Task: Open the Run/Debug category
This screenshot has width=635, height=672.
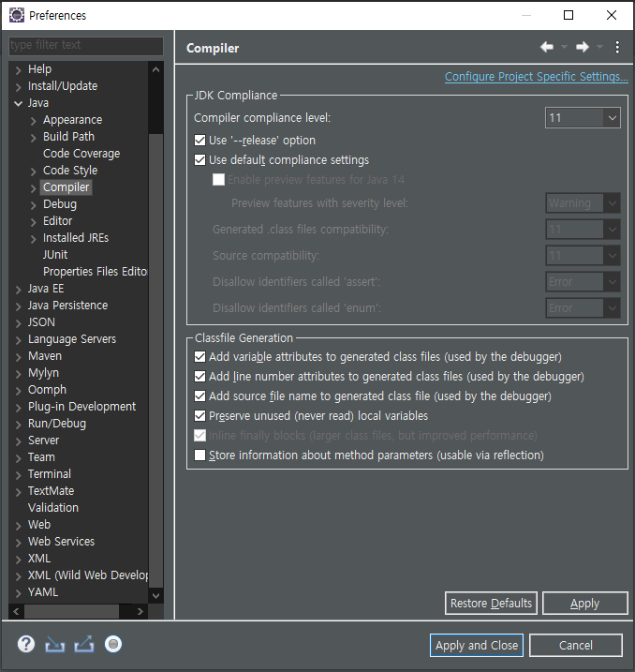Action: click(x=57, y=424)
